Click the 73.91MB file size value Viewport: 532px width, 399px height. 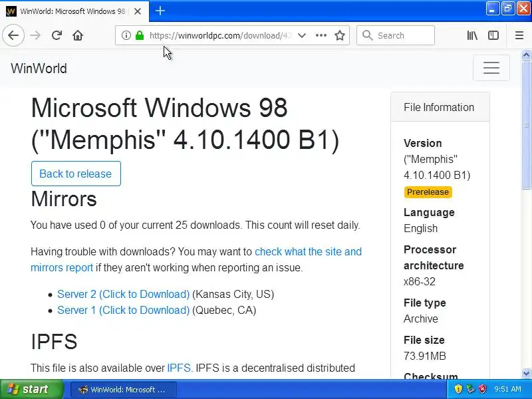point(424,356)
